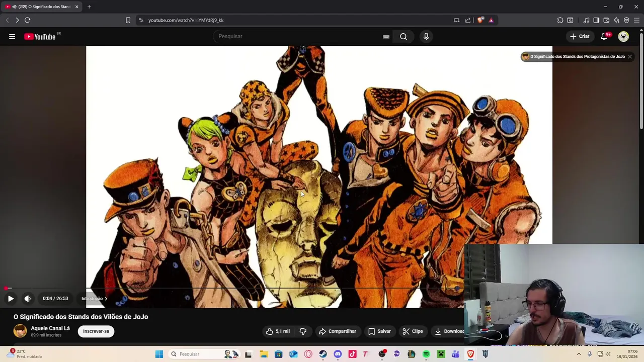Click the taskbar Pesquisar search box
Viewport: 644px width, 362px height.
(x=204, y=354)
